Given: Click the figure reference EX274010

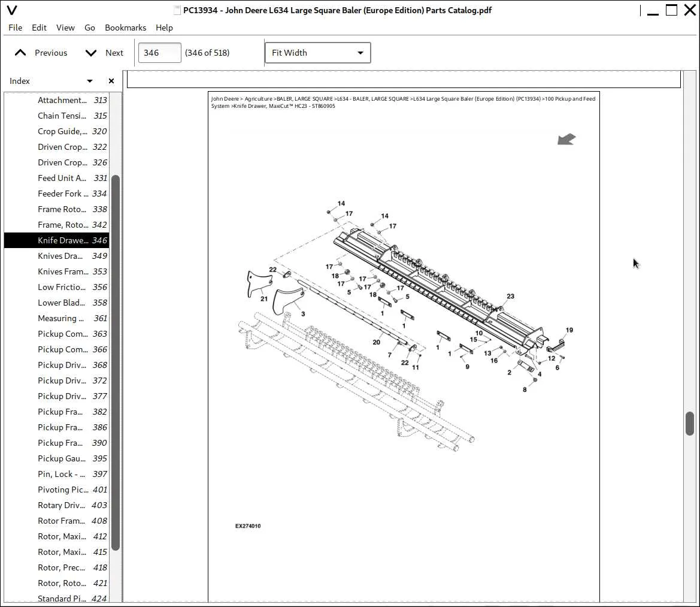Looking at the screenshot, I should pos(248,526).
